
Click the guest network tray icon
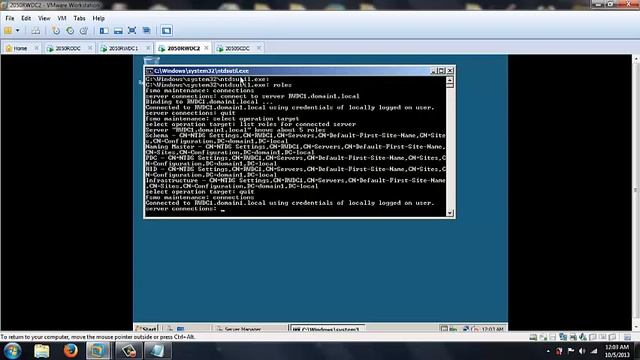tap(465, 328)
